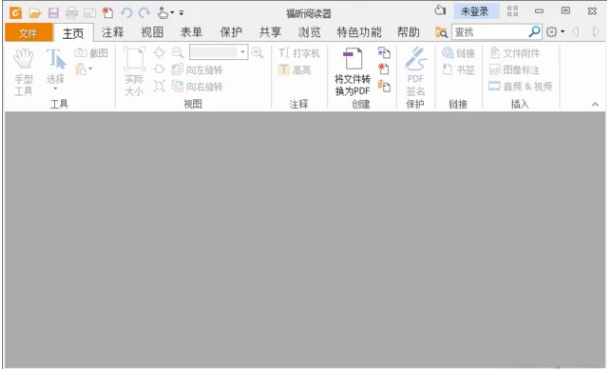Open a file with the folder icon
This screenshot has width=607, height=369.
pos(34,13)
